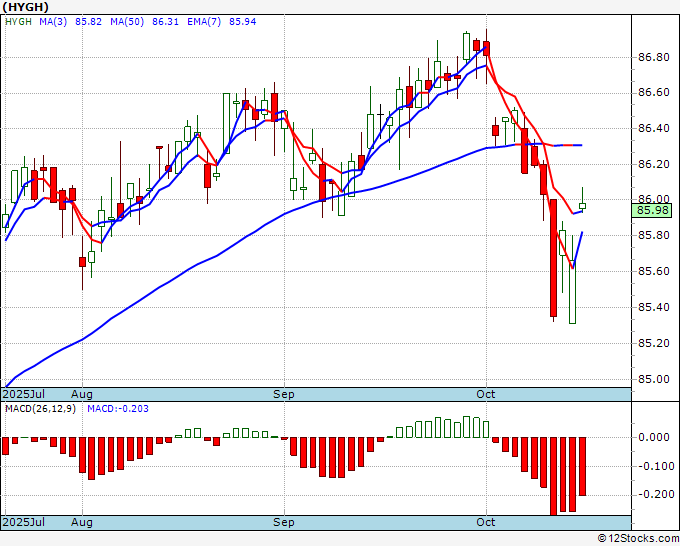Click the 2025Jul label on MACD axis
Viewport: 680px width, 546px height.
pyautogui.click(x=23, y=522)
